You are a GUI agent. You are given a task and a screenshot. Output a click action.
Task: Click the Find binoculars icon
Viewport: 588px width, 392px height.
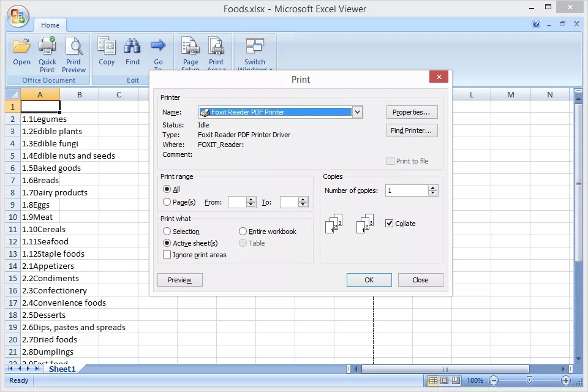point(132,52)
